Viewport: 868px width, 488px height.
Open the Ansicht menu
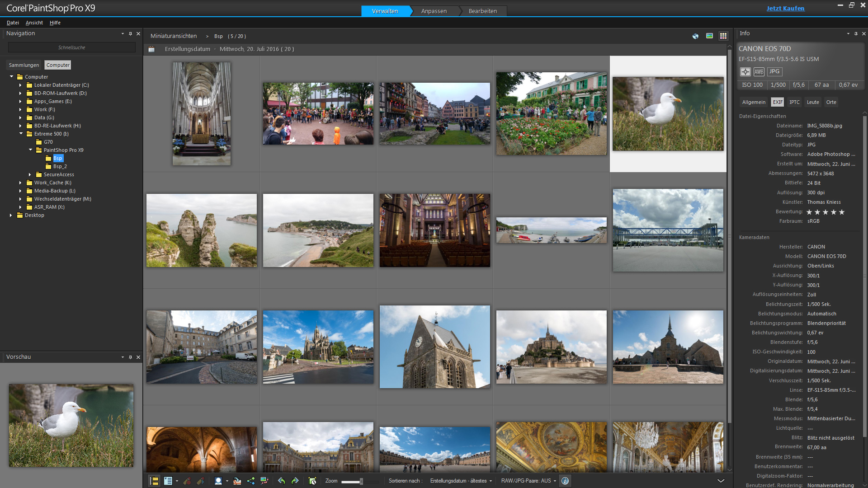pos(34,23)
